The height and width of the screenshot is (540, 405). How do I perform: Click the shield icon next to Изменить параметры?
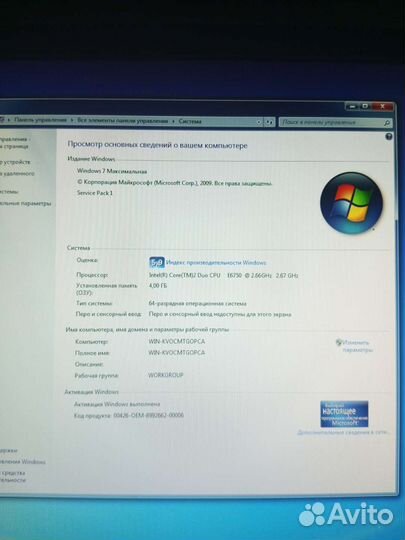[339, 342]
